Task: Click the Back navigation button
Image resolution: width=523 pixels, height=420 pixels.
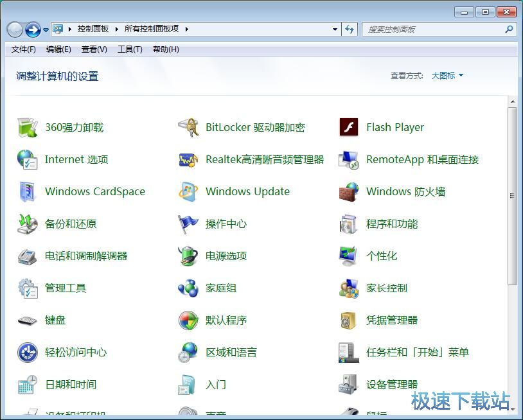Action: [15, 30]
